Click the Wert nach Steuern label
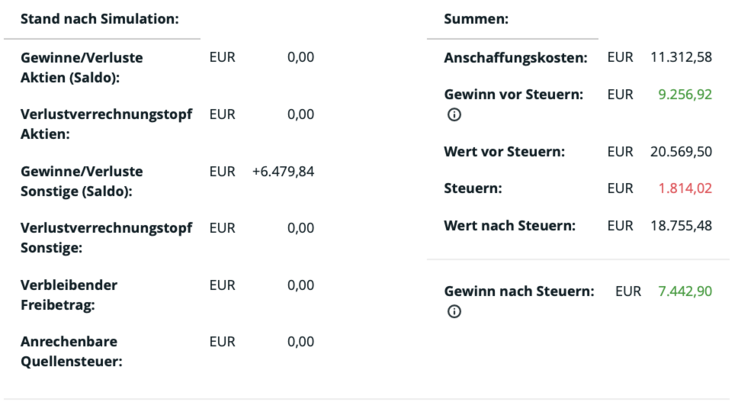Image resolution: width=738 pixels, height=412 pixels. (509, 225)
